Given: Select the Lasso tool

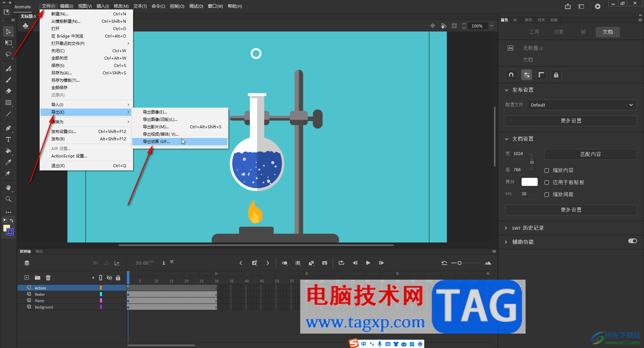Looking at the screenshot, I should [x=8, y=54].
